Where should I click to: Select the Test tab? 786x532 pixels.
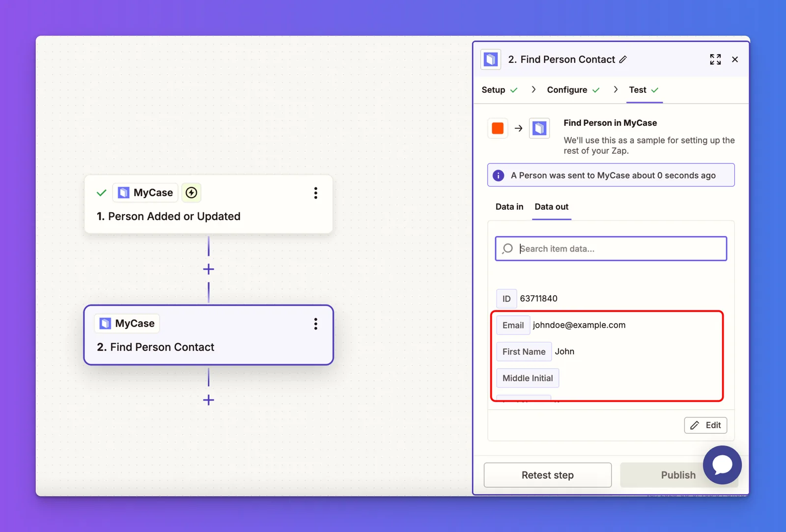644,90
